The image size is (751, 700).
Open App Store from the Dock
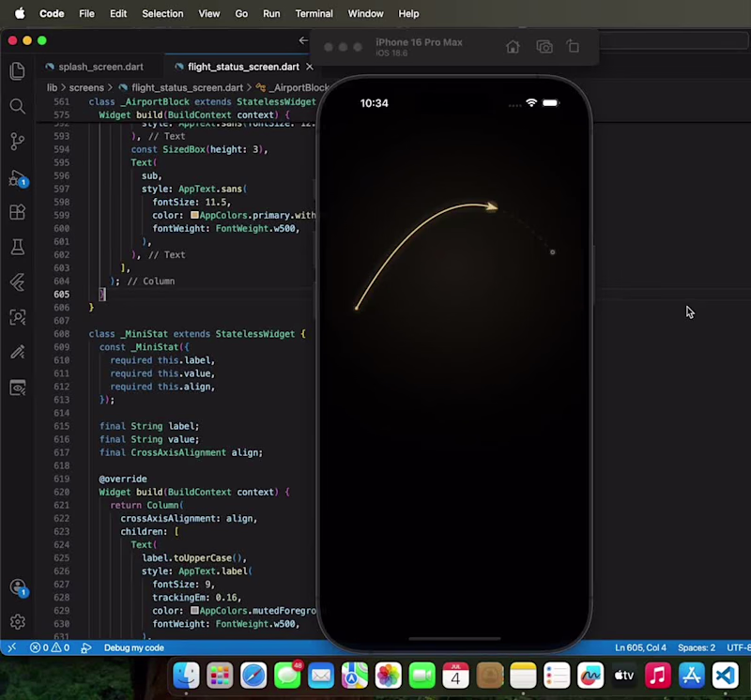[692, 675]
